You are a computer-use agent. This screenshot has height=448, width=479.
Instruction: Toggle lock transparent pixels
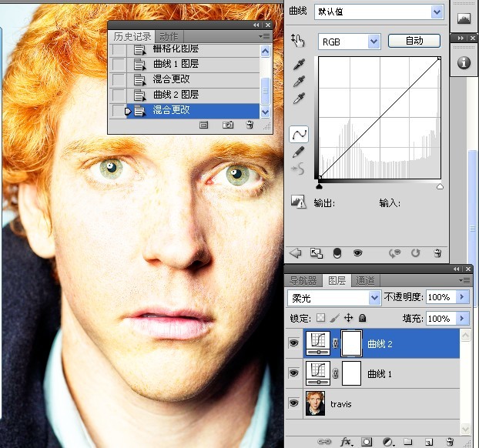click(x=320, y=318)
